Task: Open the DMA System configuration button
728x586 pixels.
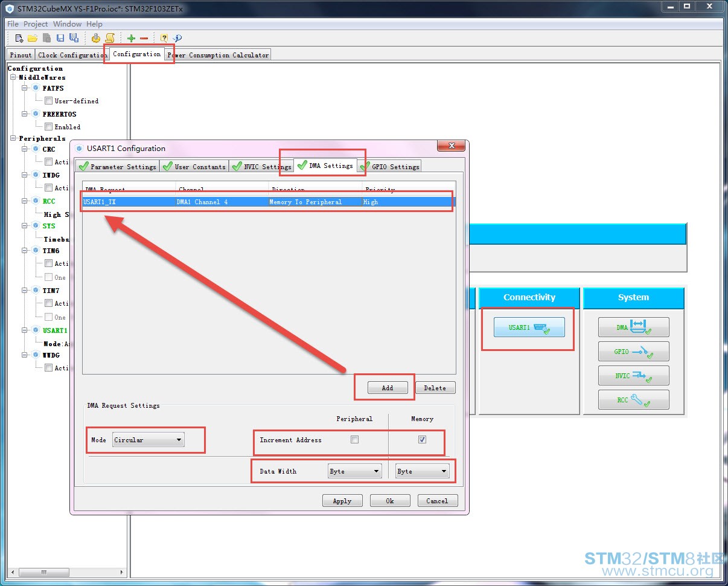Action: coord(634,327)
